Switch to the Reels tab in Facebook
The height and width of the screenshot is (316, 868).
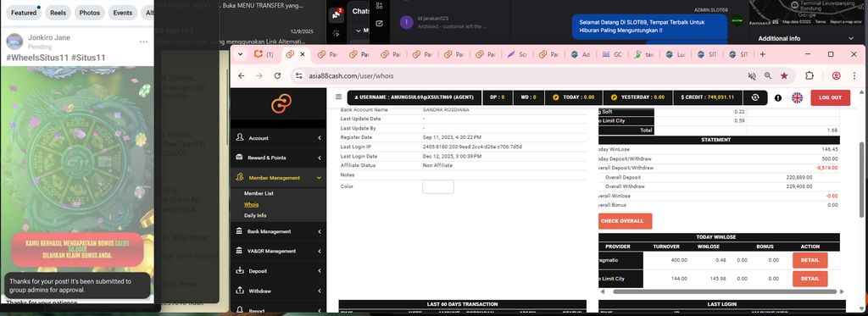(x=58, y=13)
